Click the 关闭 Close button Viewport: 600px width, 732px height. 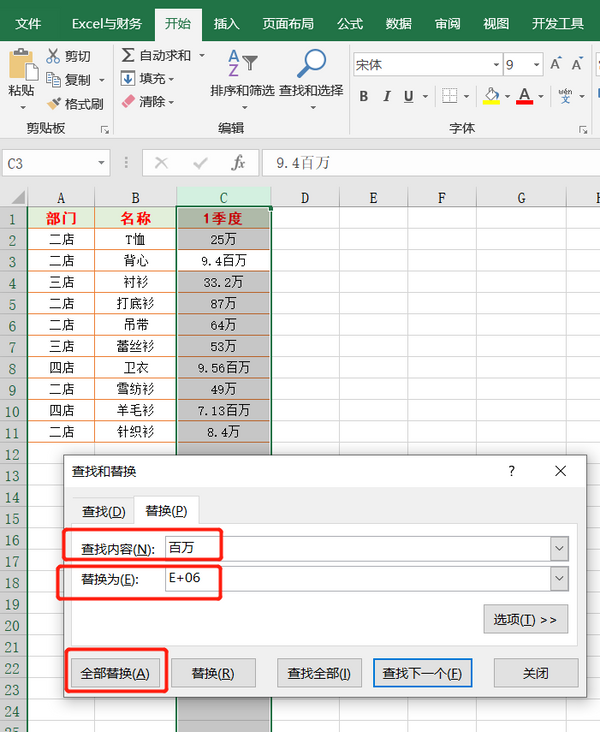(536, 673)
